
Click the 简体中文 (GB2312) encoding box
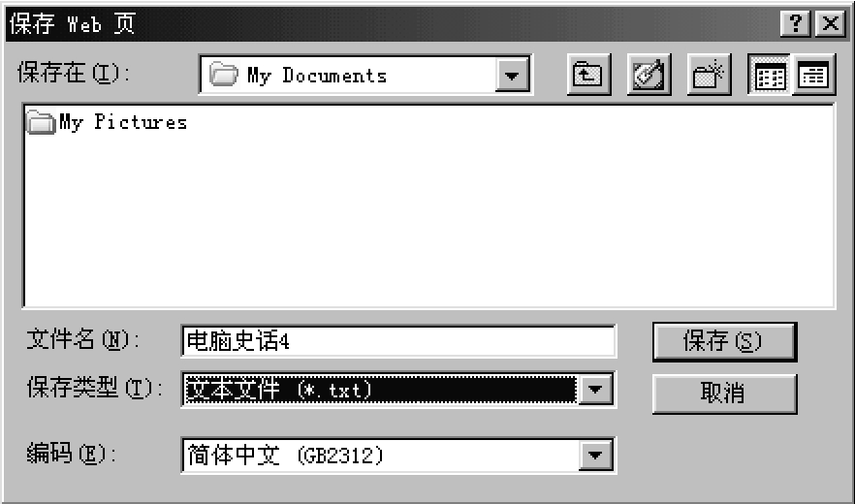click(381, 455)
